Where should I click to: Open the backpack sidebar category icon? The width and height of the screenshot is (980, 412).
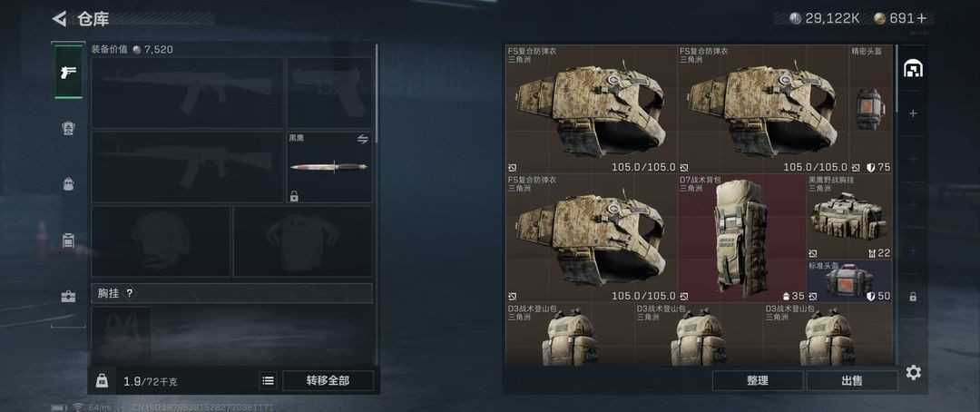tap(68, 184)
